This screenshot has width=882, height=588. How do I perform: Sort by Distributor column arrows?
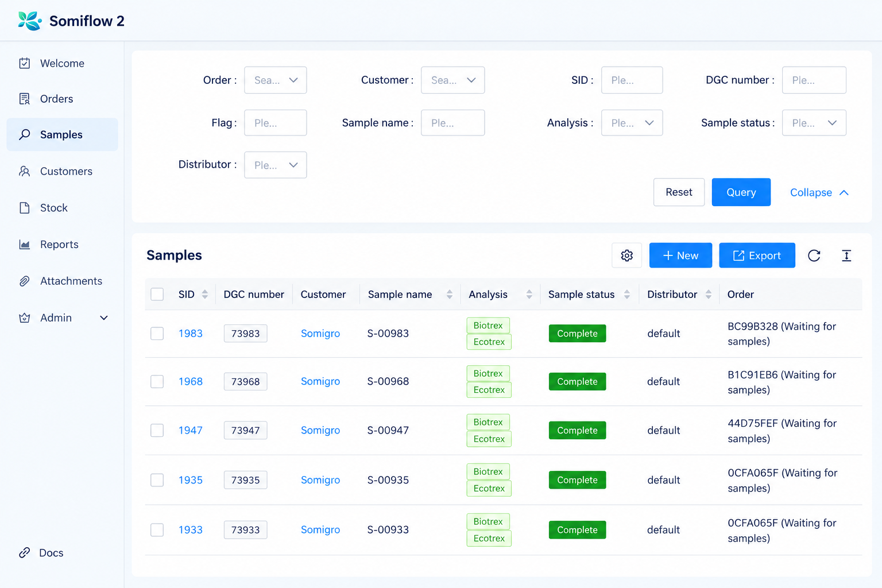708,295
